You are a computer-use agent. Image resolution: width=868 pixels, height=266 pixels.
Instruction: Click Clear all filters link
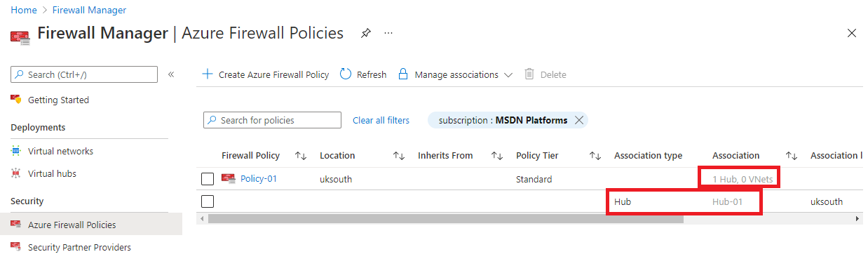pyautogui.click(x=381, y=120)
